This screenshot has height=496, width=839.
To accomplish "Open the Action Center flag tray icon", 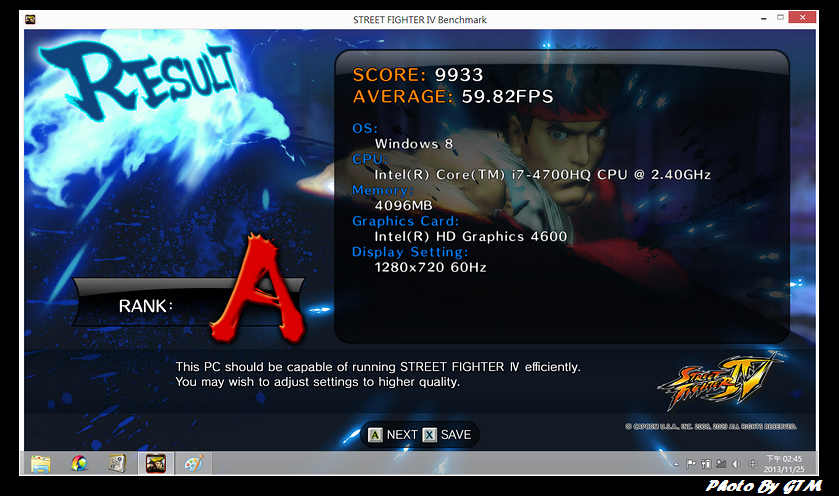I will (691, 464).
